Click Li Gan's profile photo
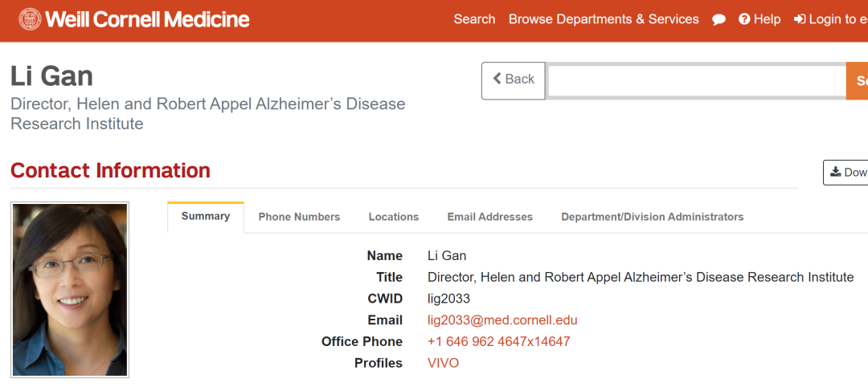868x391 pixels. [x=70, y=290]
